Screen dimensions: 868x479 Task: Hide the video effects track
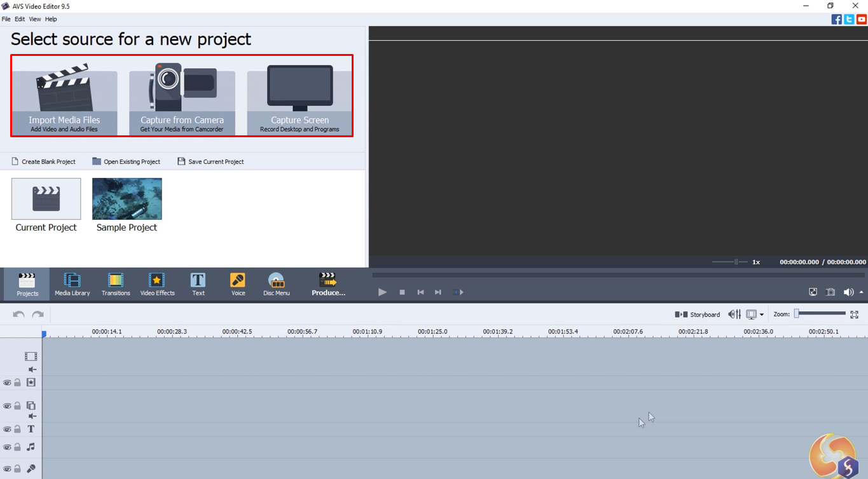tap(6, 382)
